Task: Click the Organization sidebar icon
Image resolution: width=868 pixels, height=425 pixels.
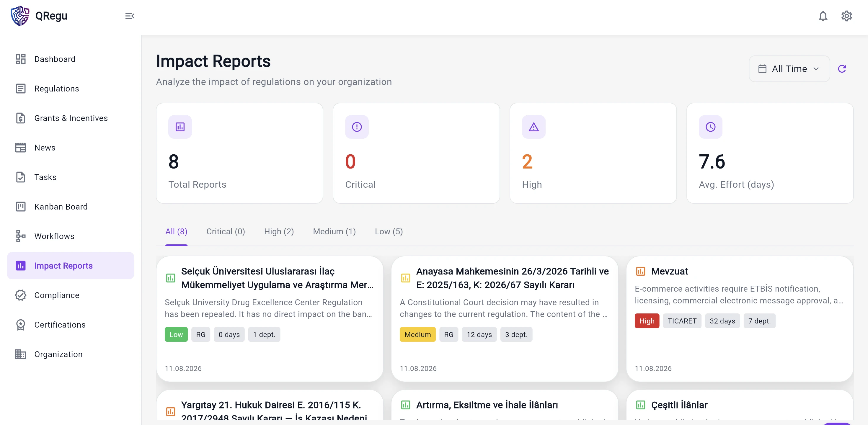Action: pyautogui.click(x=21, y=354)
